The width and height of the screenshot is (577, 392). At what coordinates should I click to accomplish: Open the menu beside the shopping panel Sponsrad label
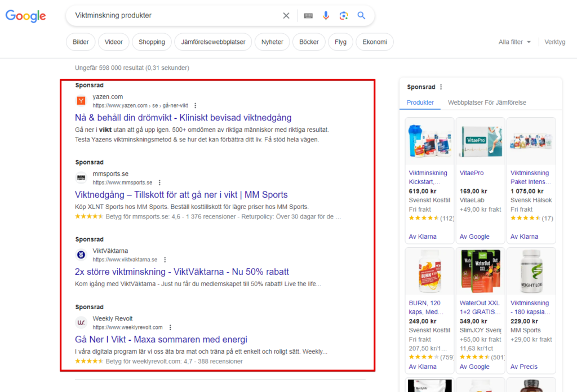coord(441,87)
